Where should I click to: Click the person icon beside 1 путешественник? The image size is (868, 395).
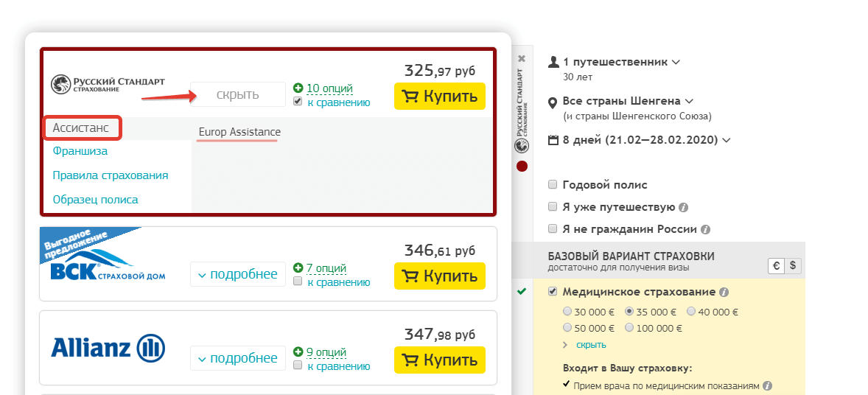point(553,62)
